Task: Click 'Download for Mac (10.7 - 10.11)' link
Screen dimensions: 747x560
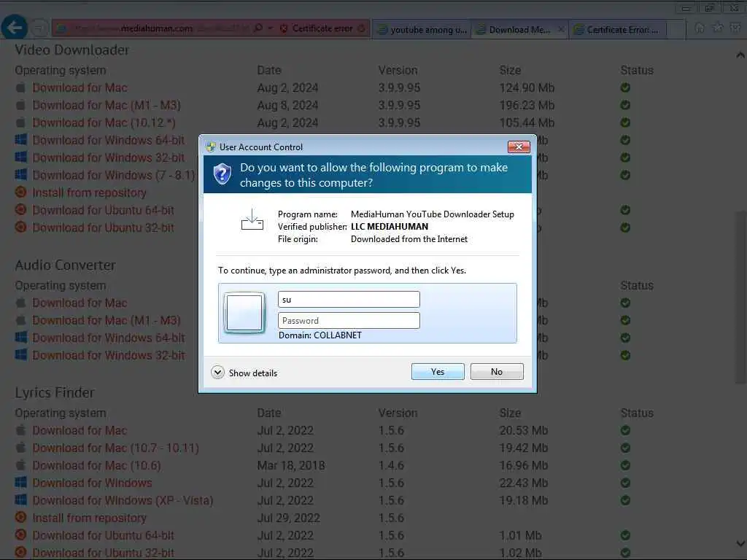Action: click(115, 448)
